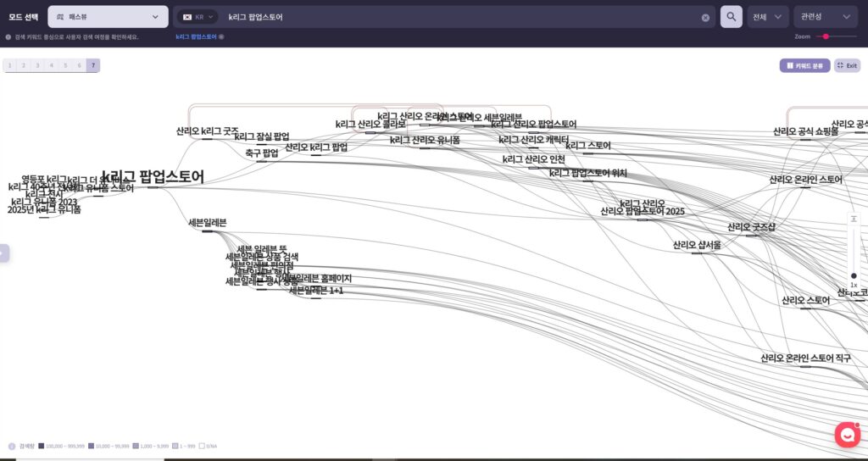
Task: Click the Exit fullscreen button
Action: pos(847,65)
